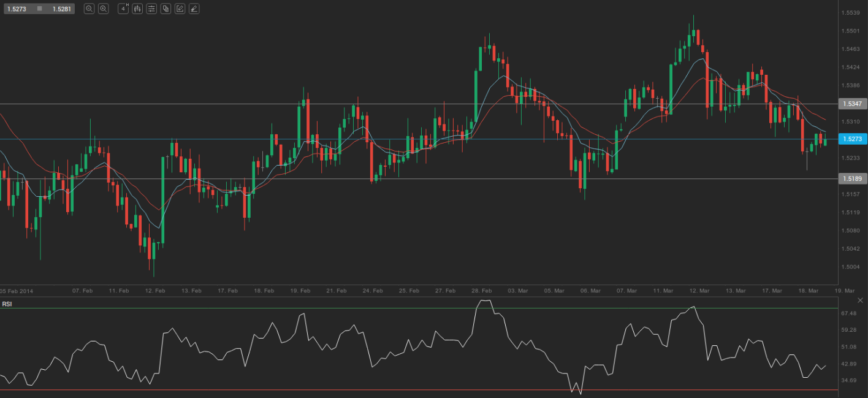Open the indicator settings sliders icon
This screenshot has height=398, width=868.
point(151,9)
